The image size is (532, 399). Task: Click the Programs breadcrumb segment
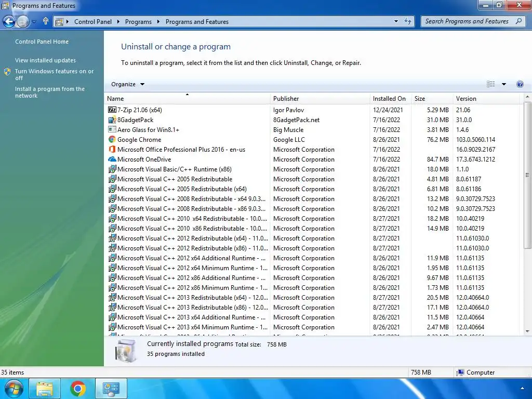click(x=138, y=22)
